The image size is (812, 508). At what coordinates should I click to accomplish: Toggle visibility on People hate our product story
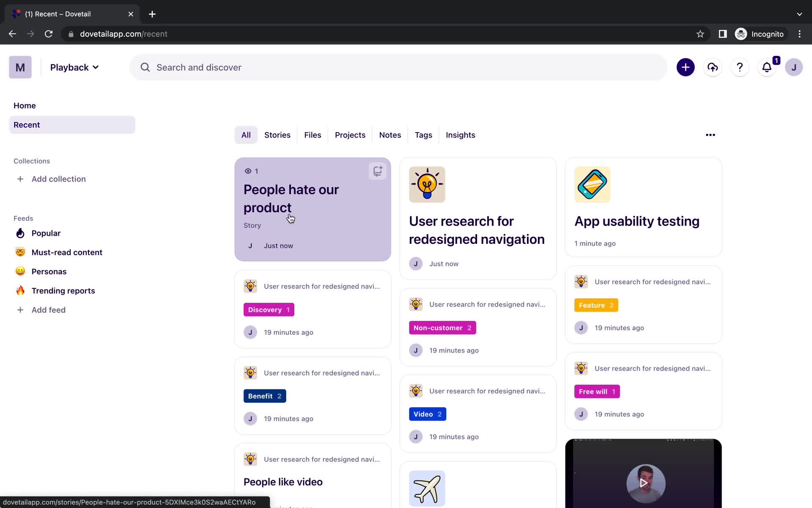248,171
